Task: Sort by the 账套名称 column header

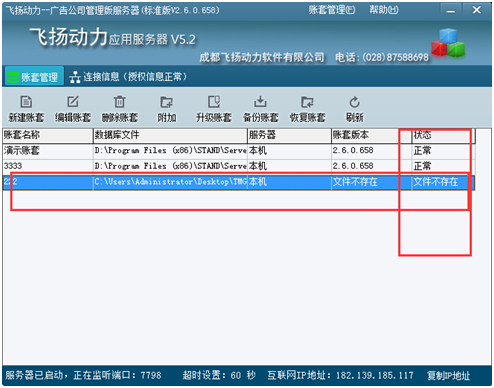Action: [x=48, y=135]
